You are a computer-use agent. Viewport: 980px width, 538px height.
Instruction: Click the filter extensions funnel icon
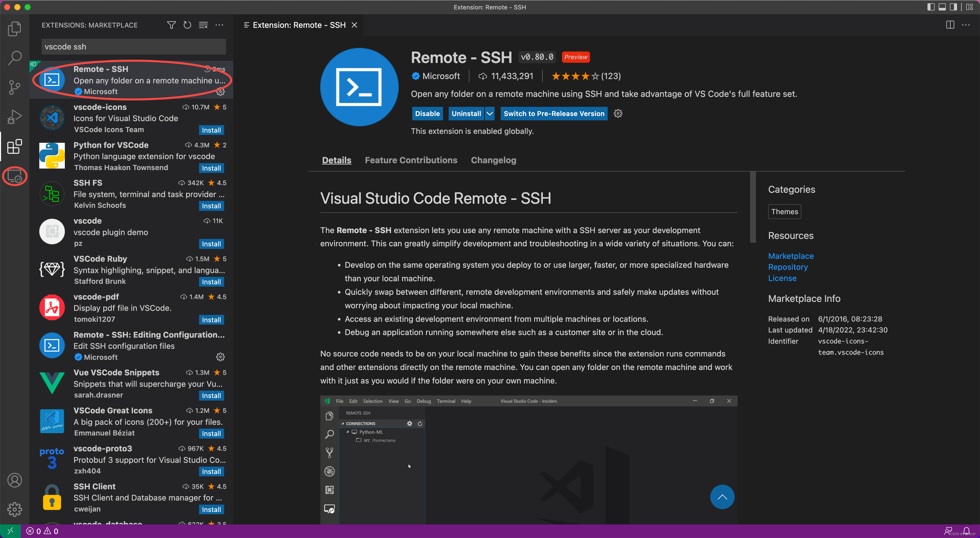click(x=171, y=25)
